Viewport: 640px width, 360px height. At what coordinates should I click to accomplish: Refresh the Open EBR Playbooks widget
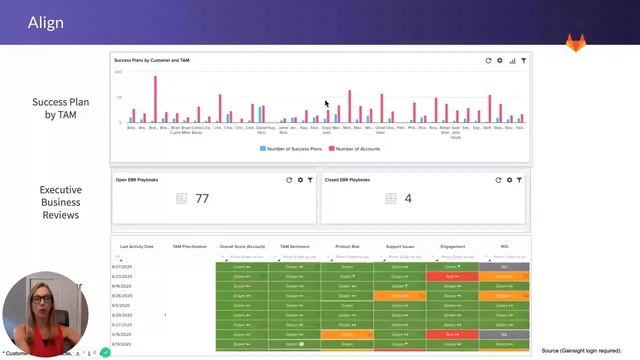tap(289, 180)
